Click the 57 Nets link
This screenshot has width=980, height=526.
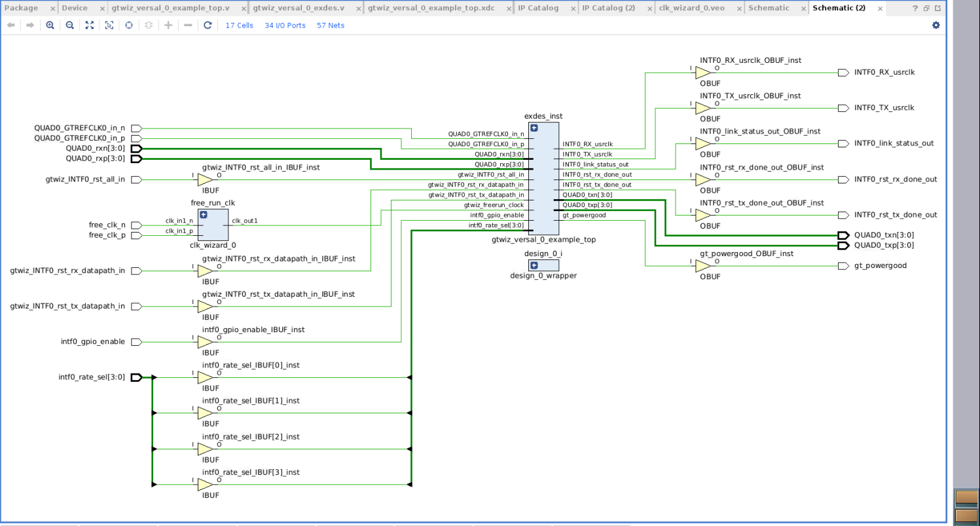[x=331, y=25]
